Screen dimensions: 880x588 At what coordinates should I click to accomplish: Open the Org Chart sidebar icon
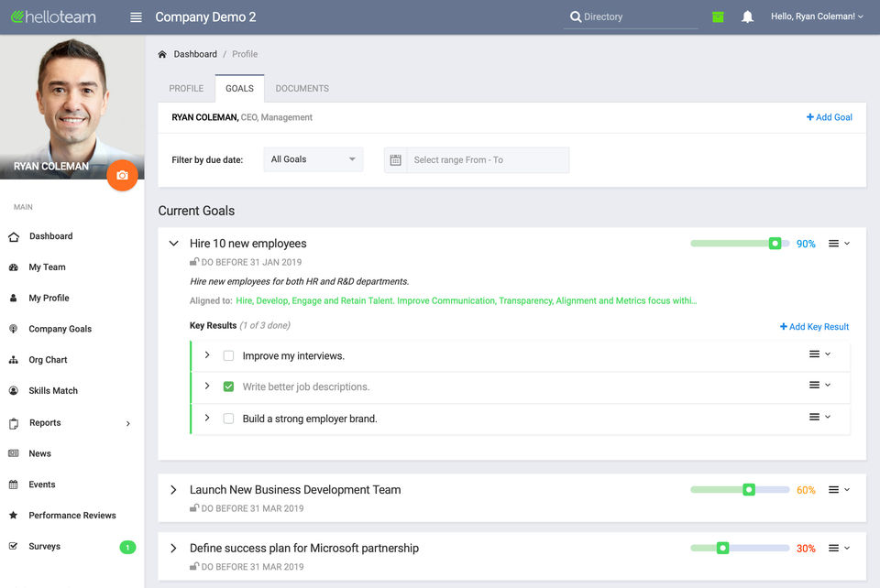click(14, 360)
